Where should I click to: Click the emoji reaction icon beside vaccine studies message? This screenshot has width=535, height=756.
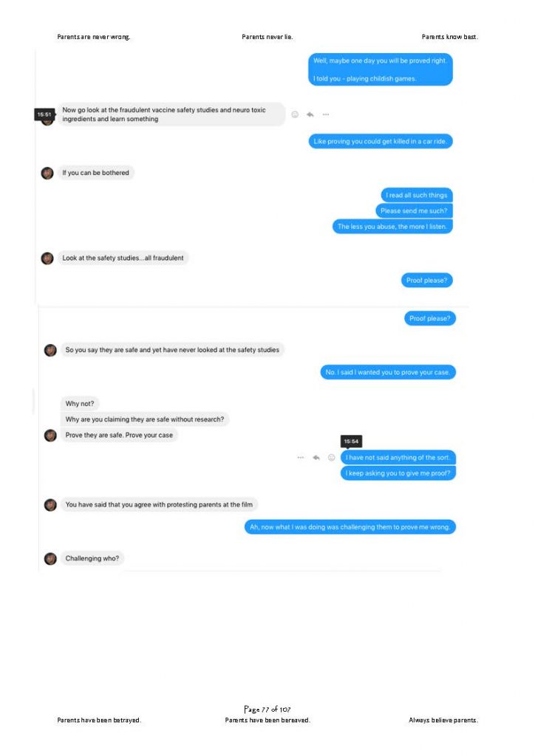tap(295, 114)
